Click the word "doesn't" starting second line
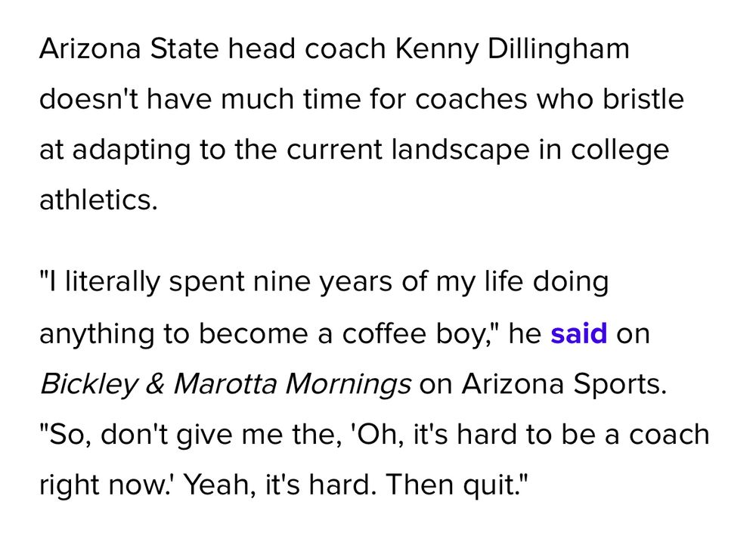Viewport: 756px width, 533px height. coord(88,99)
